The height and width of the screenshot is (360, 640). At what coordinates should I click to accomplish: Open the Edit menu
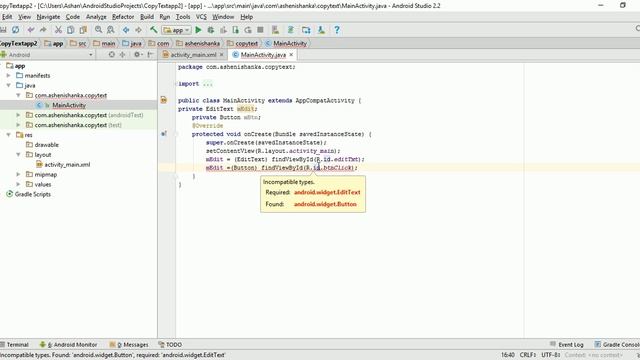[7, 17]
